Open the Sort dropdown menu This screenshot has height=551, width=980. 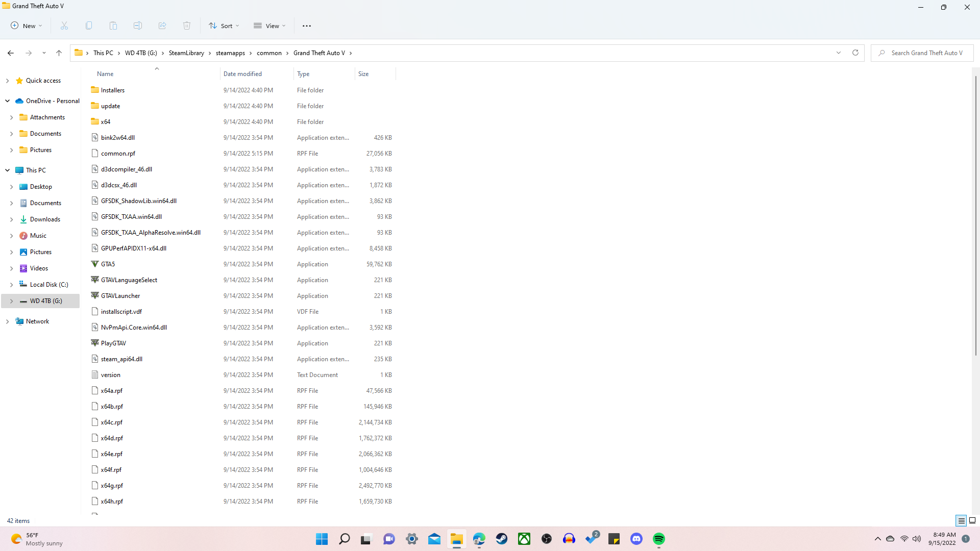pyautogui.click(x=224, y=26)
